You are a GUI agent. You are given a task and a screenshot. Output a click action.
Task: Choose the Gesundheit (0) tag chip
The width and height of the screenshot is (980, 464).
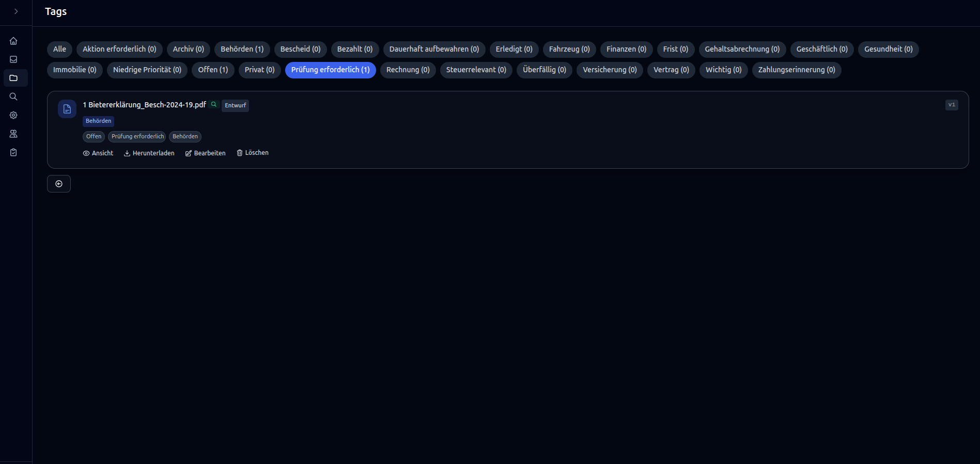(x=889, y=49)
